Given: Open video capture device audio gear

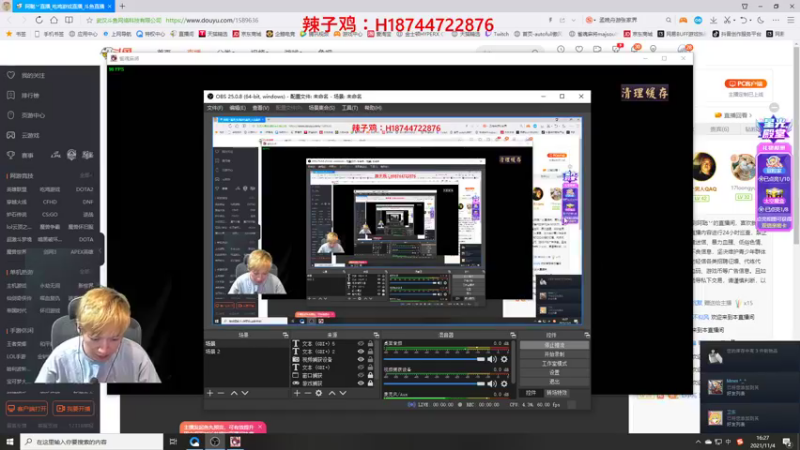Looking at the screenshot, I should [504, 384].
